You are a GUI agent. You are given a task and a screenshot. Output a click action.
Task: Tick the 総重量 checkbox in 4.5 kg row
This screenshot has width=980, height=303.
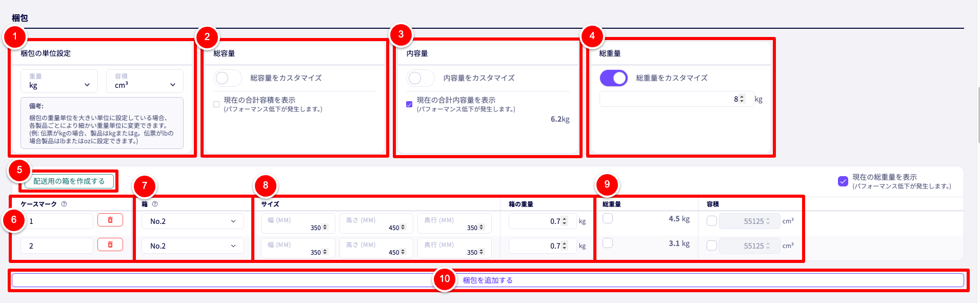click(608, 218)
